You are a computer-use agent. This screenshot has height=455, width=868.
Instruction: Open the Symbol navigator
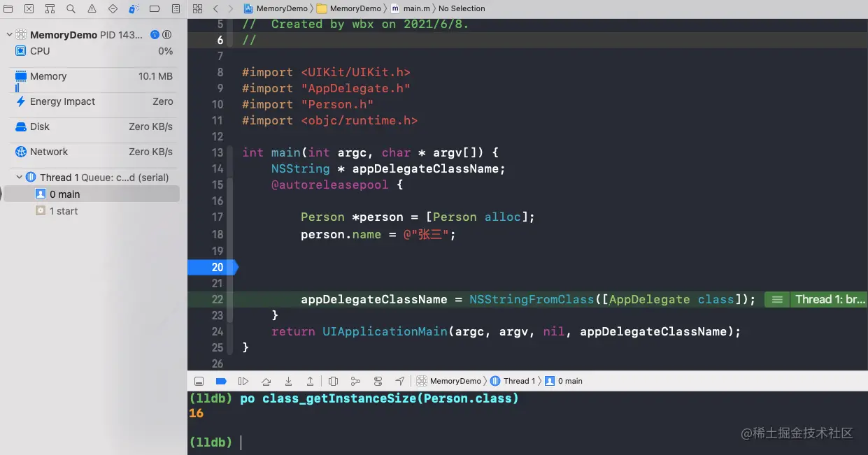(50, 8)
